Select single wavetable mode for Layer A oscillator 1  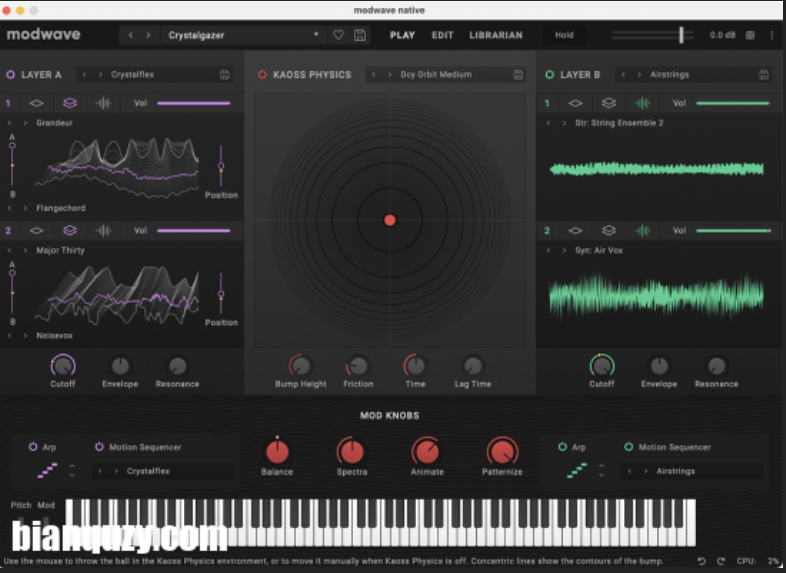click(36, 103)
